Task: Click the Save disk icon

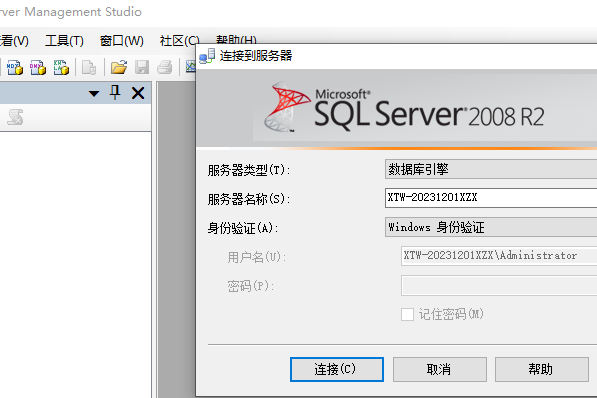Action: click(x=142, y=67)
